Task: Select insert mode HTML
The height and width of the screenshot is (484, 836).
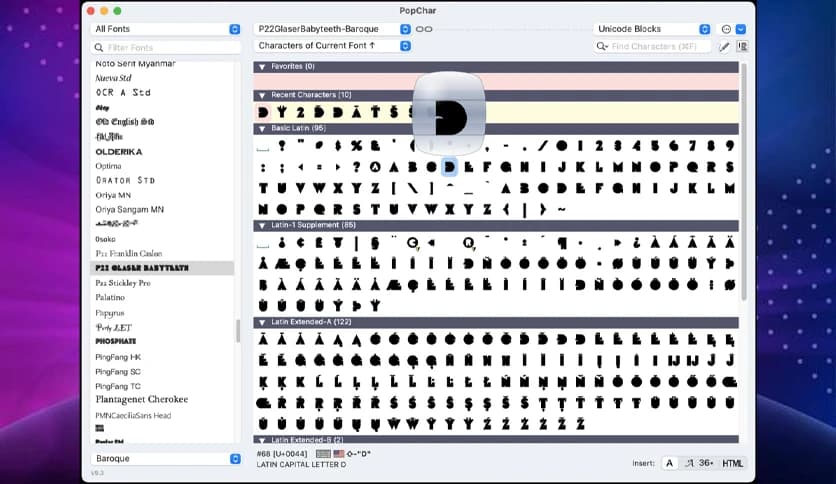Action: point(732,463)
